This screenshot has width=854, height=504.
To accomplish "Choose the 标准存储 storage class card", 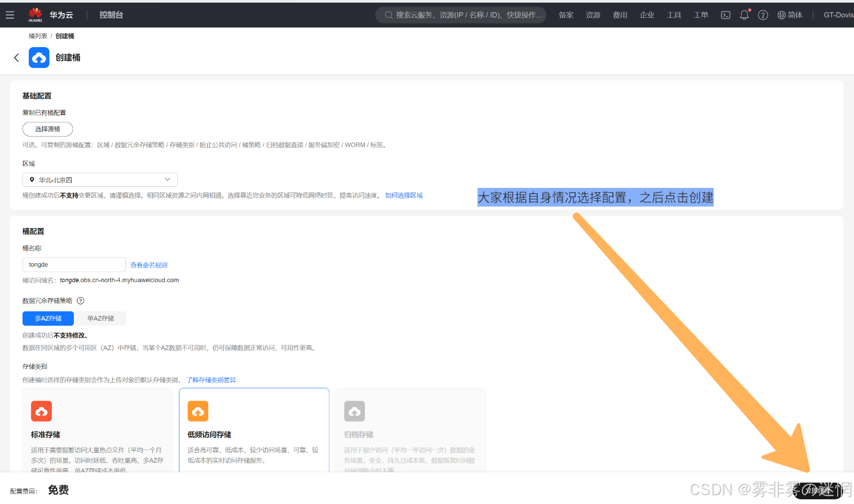I will coord(97,430).
